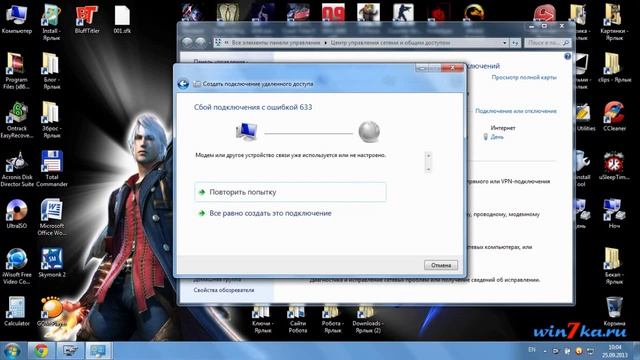Open the Корзина recycle bin
This screenshot has width=640, height=360.
(x=614, y=311)
